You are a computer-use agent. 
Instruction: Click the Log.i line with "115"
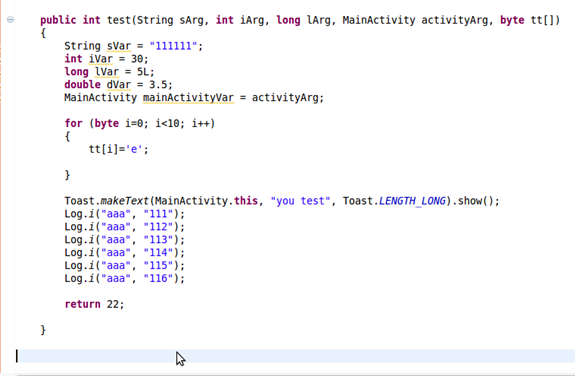pos(124,265)
